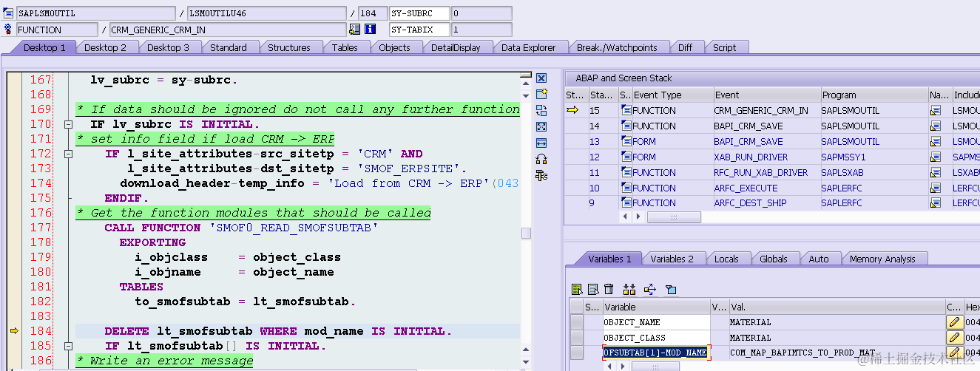Click the pencil change icon for OBJECT_NAME

[x=955, y=322]
